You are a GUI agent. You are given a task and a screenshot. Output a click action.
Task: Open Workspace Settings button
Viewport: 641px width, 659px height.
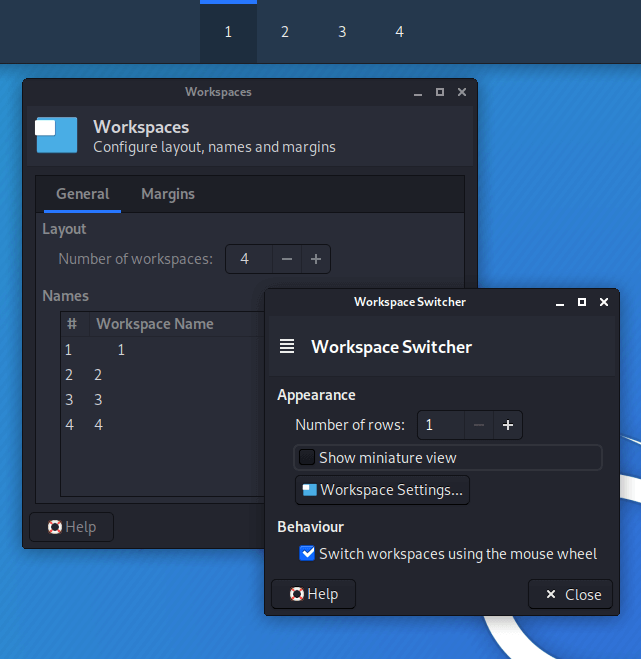(x=382, y=490)
